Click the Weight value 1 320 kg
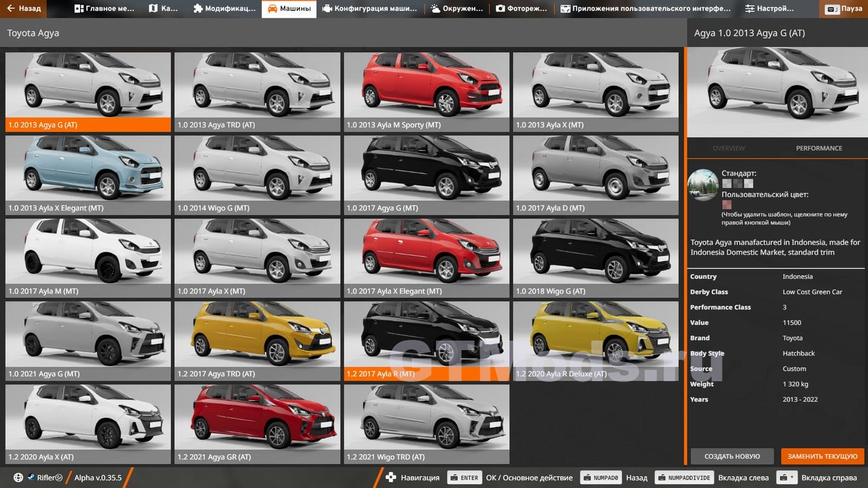Image resolution: width=868 pixels, height=488 pixels. point(796,384)
